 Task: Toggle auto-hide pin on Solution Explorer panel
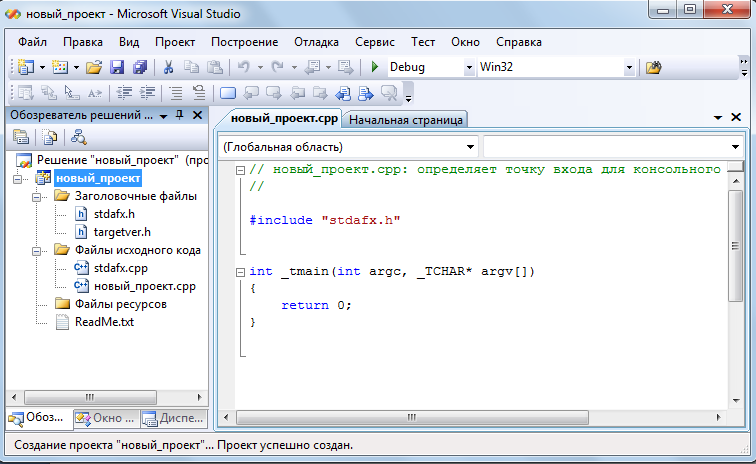click(180, 115)
